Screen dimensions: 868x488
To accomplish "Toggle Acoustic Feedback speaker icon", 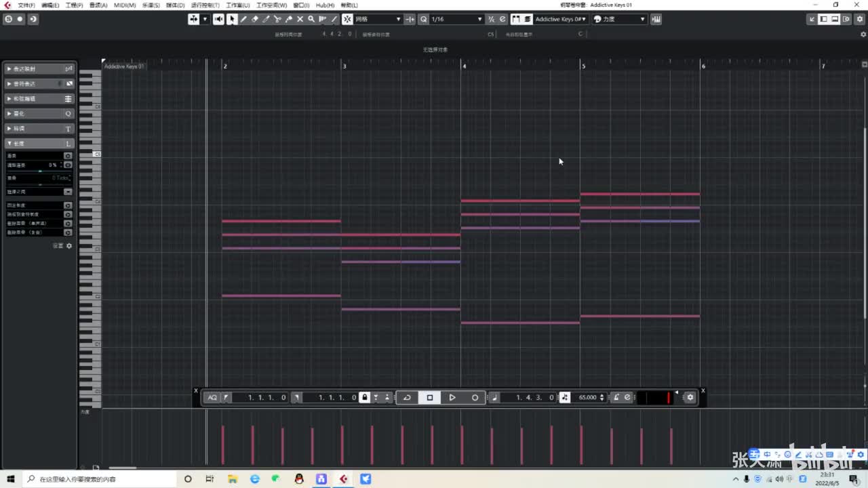I will tap(218, 19).
